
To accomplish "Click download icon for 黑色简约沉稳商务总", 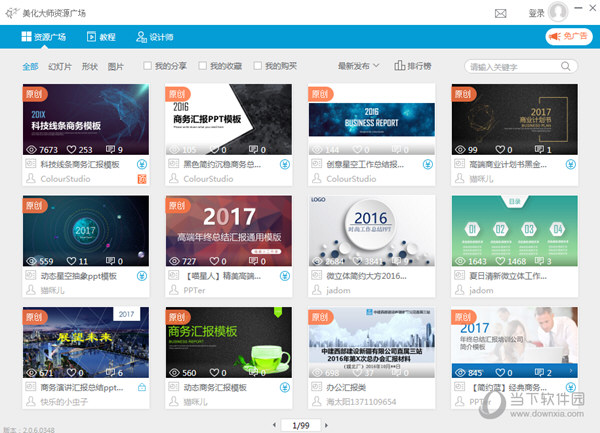I will point(285,164).
